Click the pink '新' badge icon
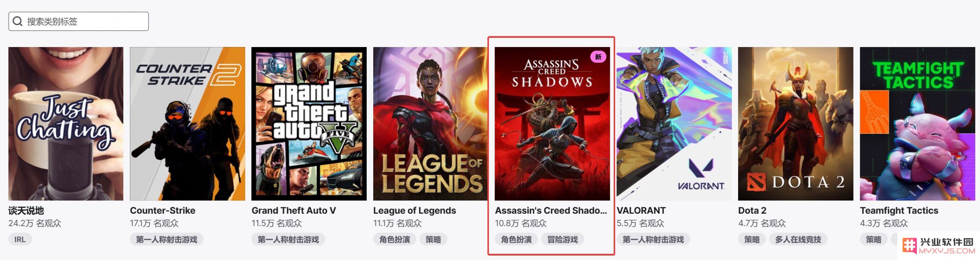The image size is (980, 260). 598,57
